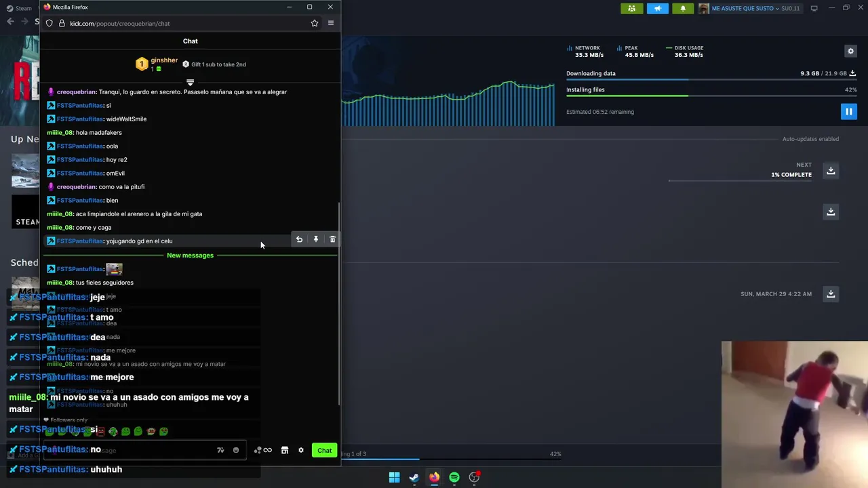This screenshot has width=868, height=488.
Task: Open FSTSPantuflitas username on 'hoy re2'
Action: tap(80, 159)
